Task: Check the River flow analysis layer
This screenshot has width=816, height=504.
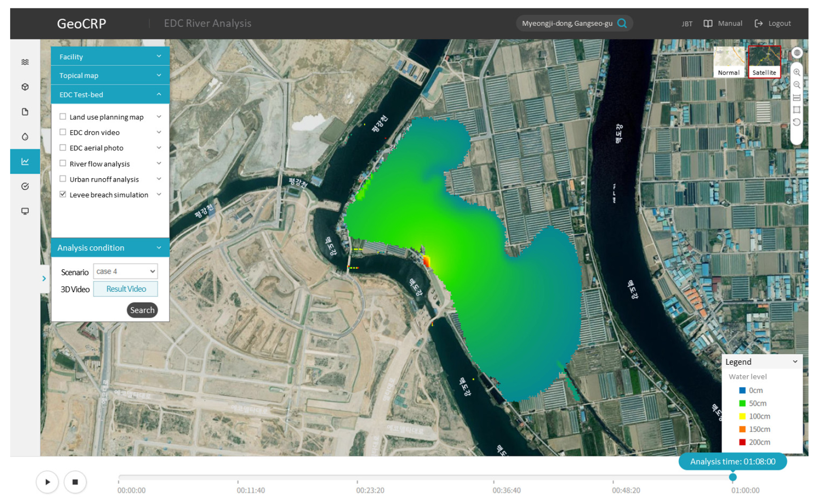Action: [x=63, y=164]
